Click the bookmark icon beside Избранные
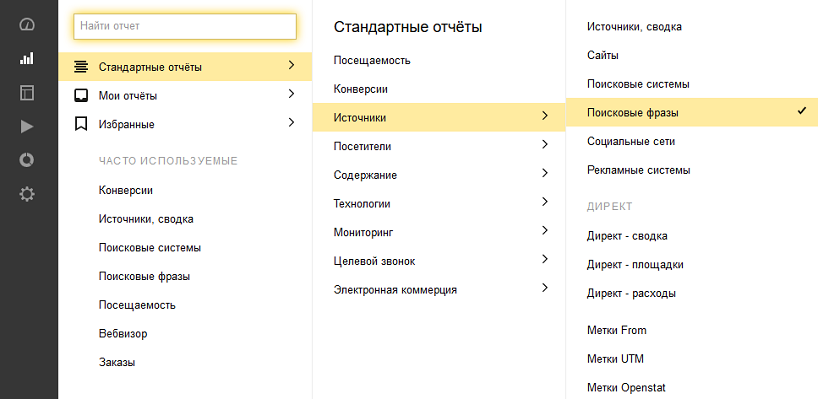818x399 pixels. pyautogui.click(x=81, y=124)
